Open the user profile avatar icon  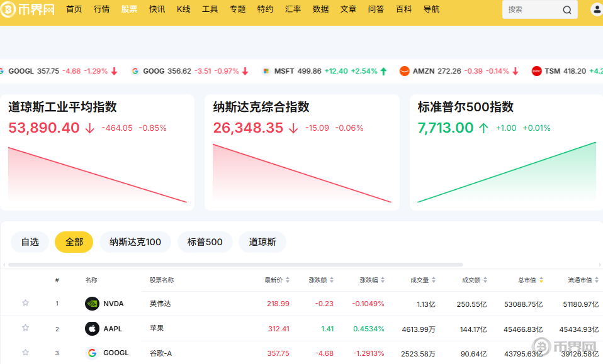coord(597,9)
